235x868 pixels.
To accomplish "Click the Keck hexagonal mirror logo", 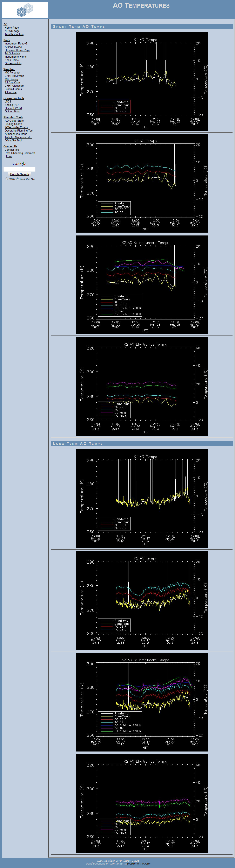I will (25, 10).
